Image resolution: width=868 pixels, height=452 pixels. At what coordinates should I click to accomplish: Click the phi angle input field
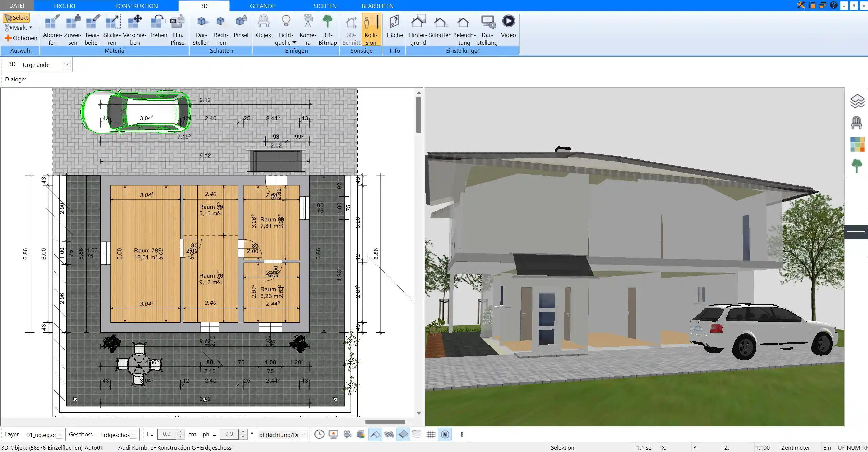point(229,434)
